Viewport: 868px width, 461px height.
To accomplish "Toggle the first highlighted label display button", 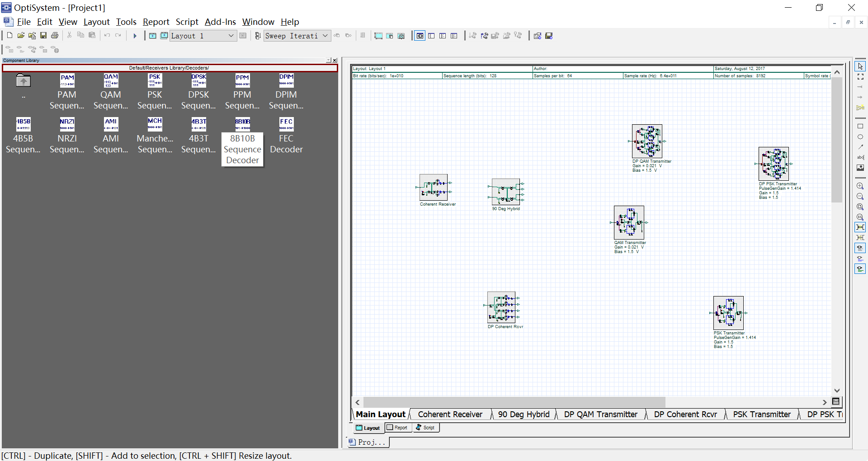I will 860,248.
